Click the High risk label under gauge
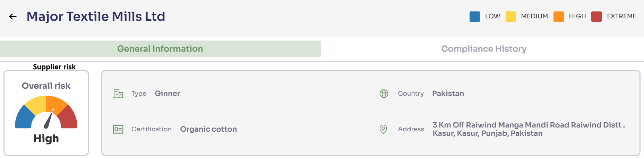This screenshot has width=644, height=158. (x=46, y=139)
